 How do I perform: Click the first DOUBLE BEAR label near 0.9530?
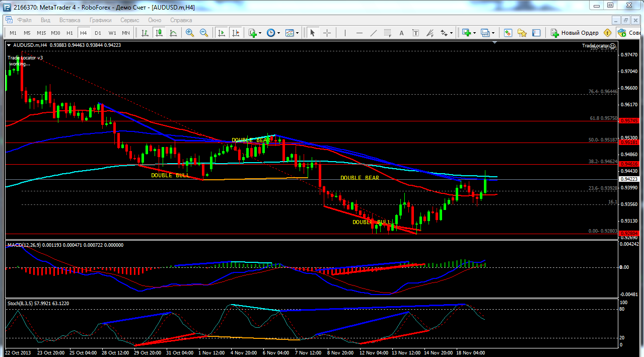point(251,140)
